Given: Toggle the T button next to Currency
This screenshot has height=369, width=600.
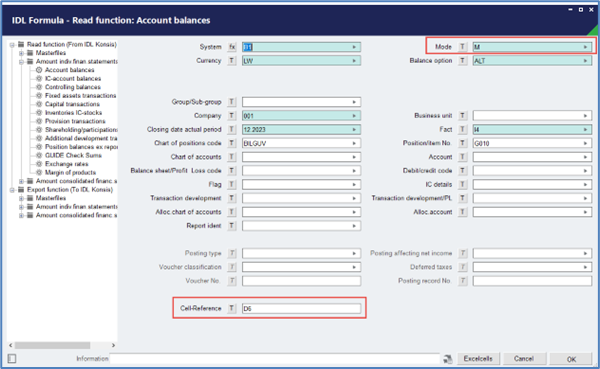Looking at the screenshot, I should click(x=232, y=60).
